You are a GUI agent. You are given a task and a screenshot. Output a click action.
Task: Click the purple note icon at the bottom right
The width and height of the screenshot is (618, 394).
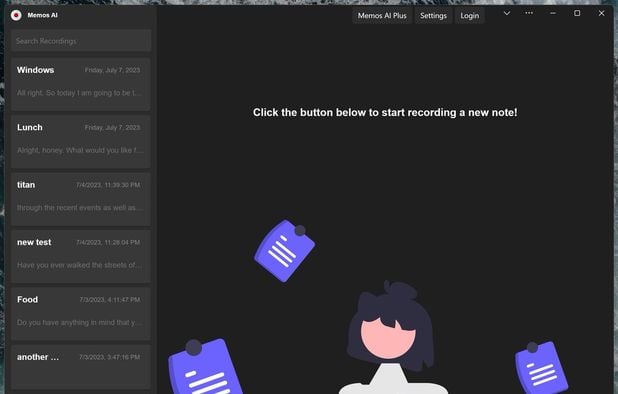[541, 367]
